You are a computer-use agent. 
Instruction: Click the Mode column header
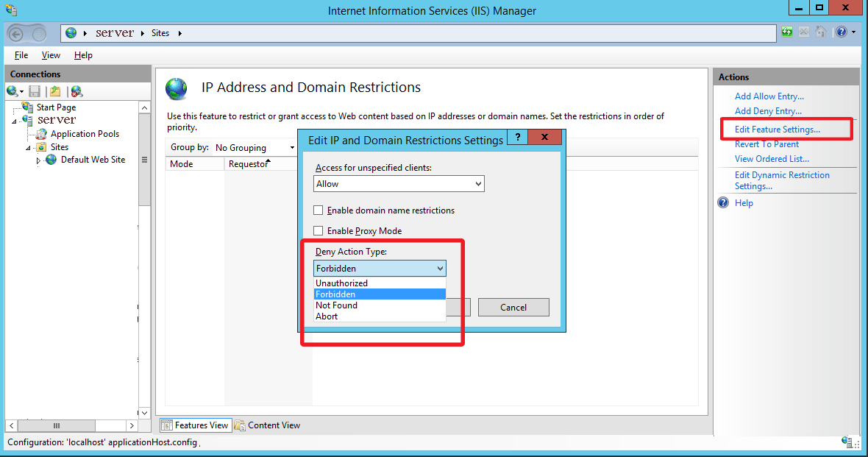coord(195,164)
